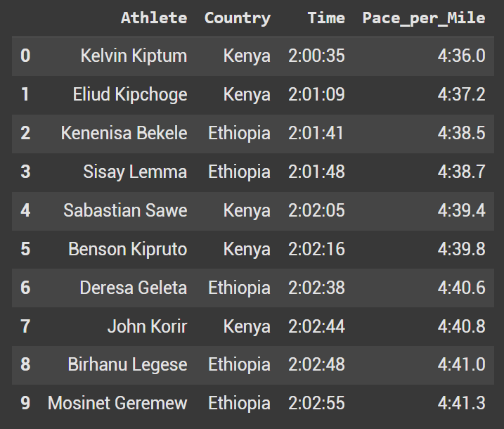Click the Time column header
Screen dimensions: 504x429
tap(325, 18)
